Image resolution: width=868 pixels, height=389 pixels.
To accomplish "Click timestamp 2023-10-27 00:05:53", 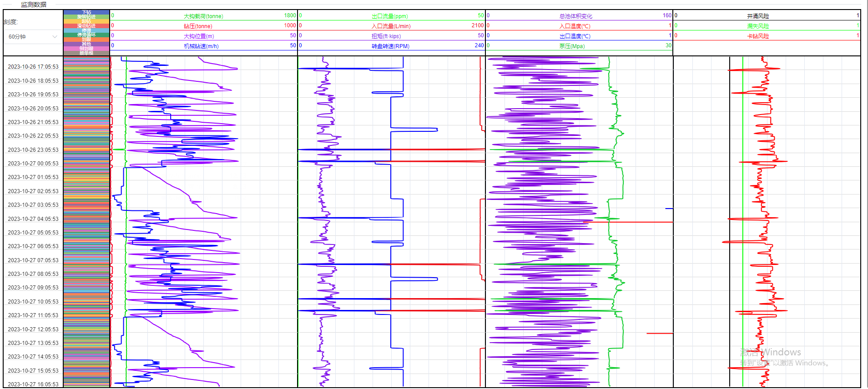I will [x=33, y=164].
